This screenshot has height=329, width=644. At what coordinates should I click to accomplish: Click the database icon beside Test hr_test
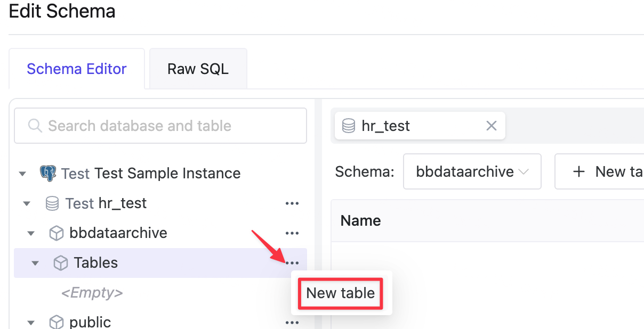[52, 203]
